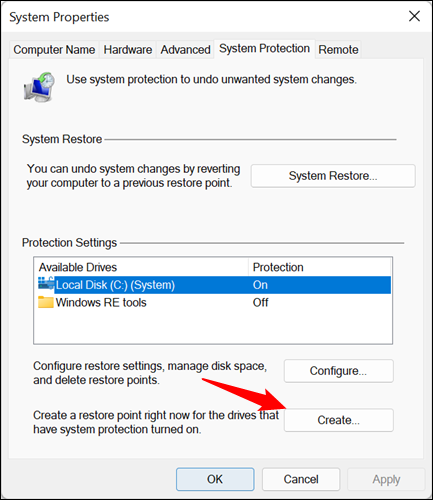Select the System Protection tab
The height and width of the screenshot is (500, 433).
point(264,49)
